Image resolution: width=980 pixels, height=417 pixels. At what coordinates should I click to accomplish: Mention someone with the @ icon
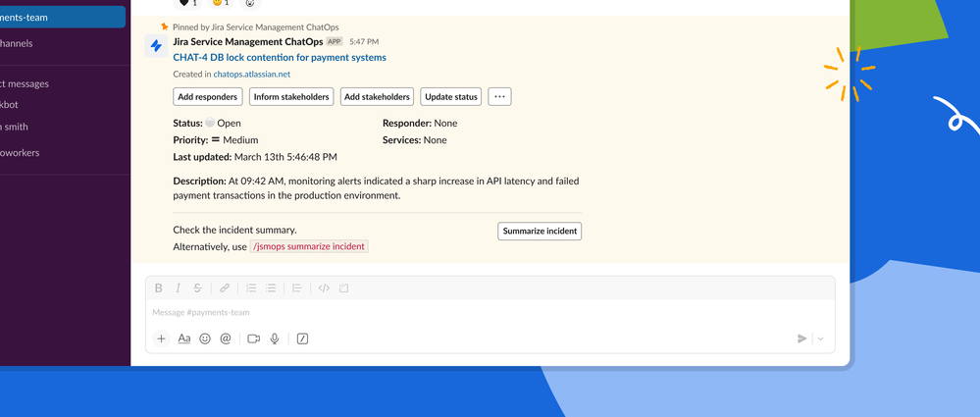[226, 339]
